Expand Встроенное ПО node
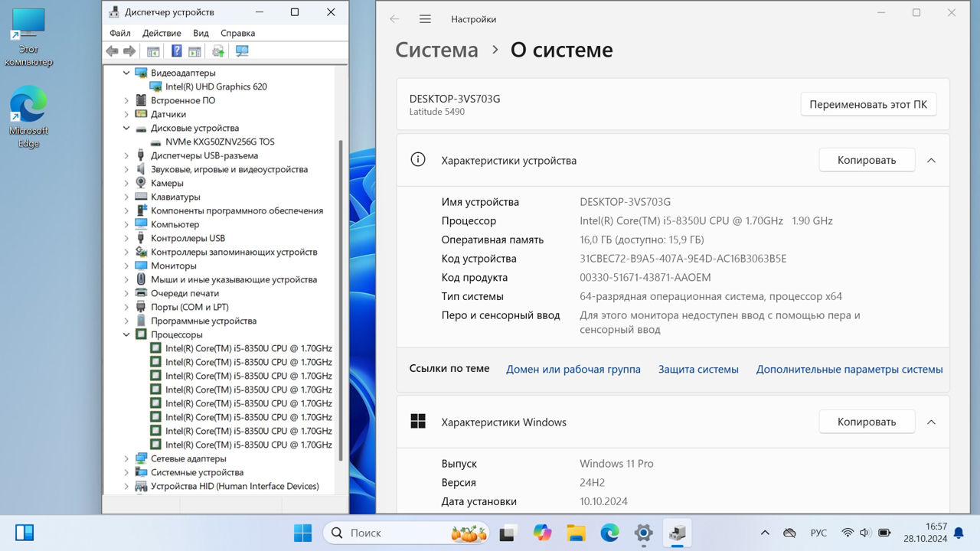 click(126, 100)
